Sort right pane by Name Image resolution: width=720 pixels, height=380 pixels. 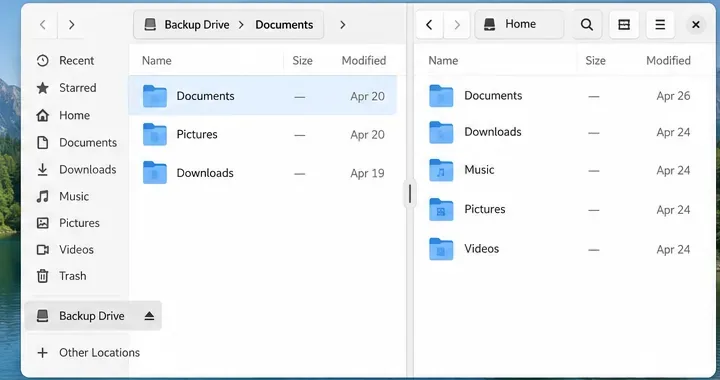(x=443, y=61)
